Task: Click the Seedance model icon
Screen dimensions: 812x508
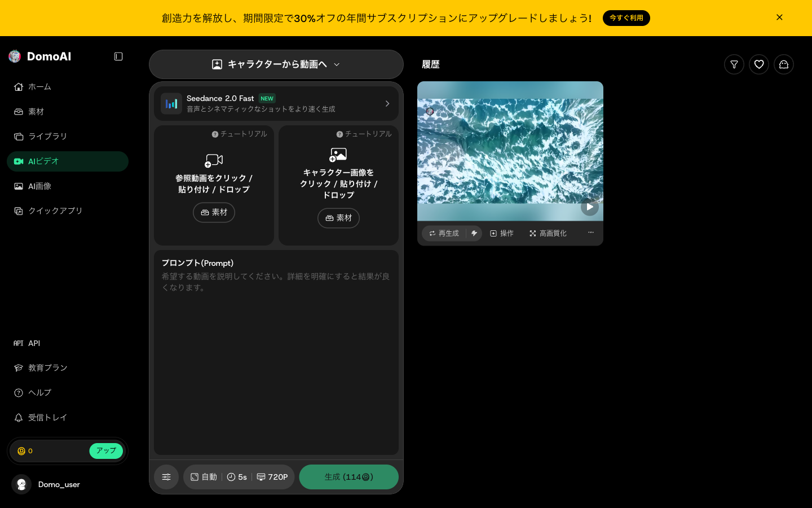Action: [171, 104]
